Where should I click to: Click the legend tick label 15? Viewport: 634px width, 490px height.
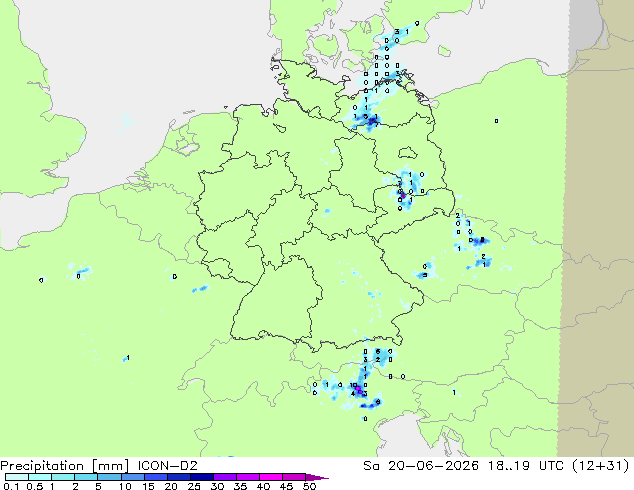[148, 486]
